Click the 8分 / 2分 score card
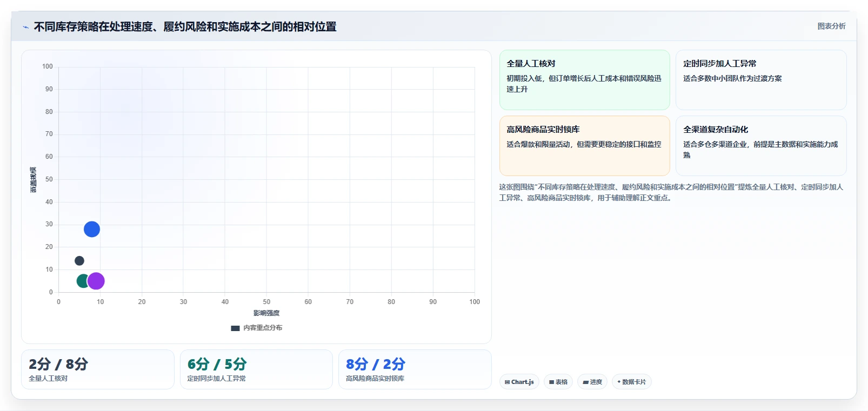Image resolution: width=868 pixels, height=411 pixels. (415, 369)
